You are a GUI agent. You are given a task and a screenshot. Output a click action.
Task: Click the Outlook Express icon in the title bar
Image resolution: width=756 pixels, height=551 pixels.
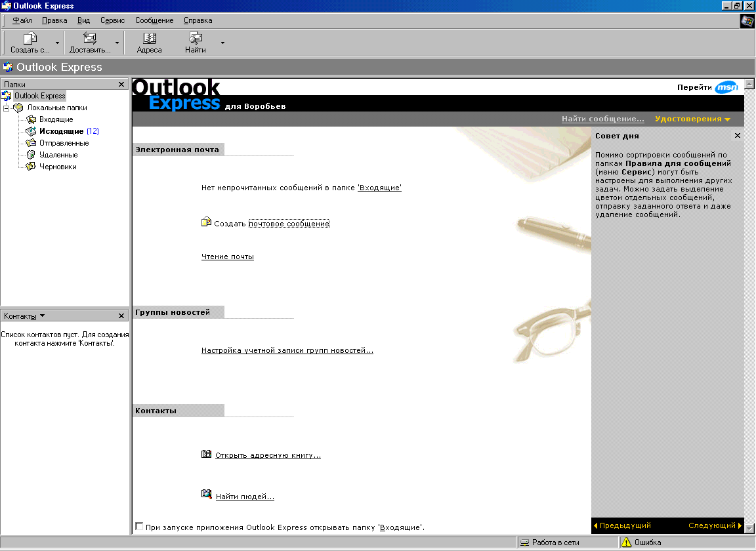7,5
